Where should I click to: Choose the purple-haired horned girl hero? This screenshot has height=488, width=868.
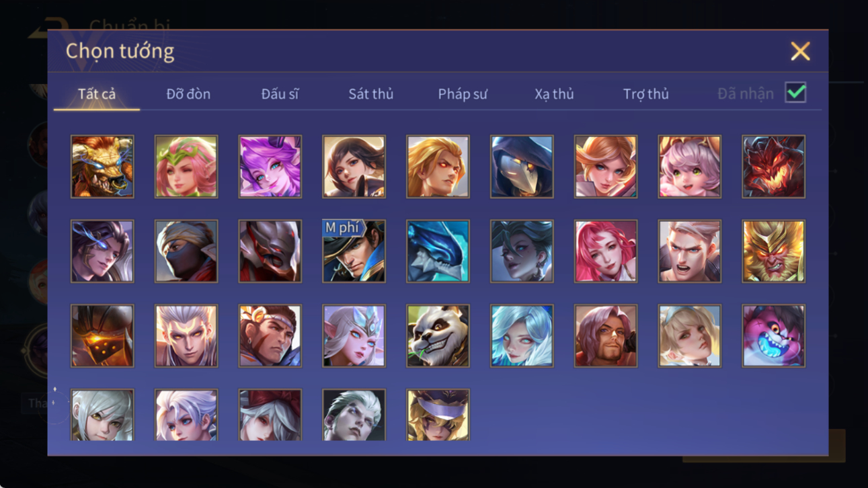270,166
